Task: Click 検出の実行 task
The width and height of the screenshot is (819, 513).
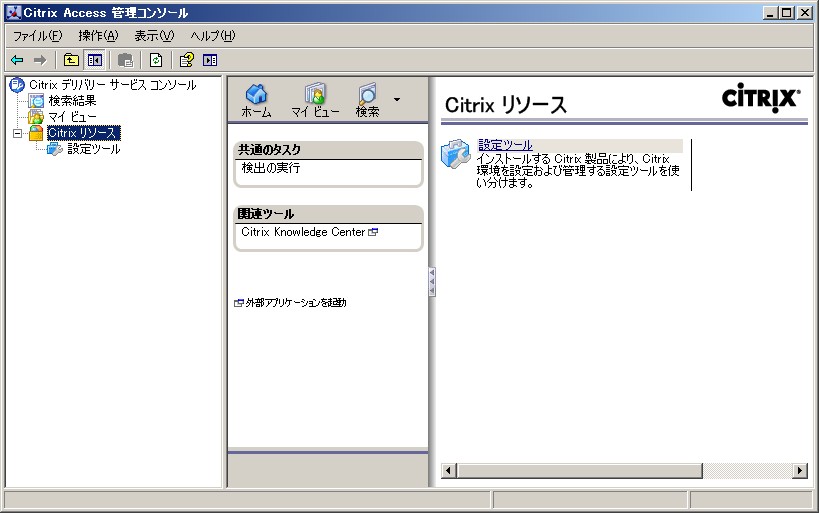Action: coord(271,169)
